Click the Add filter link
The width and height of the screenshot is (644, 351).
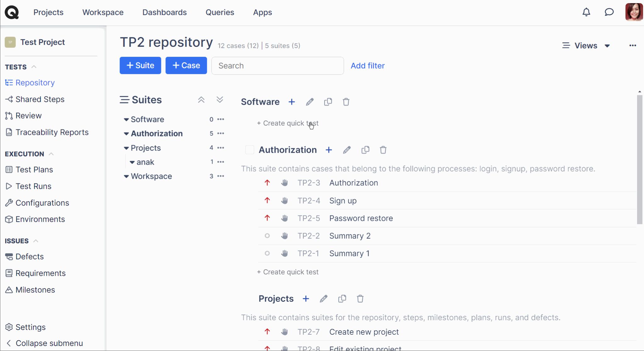(368, 66)
